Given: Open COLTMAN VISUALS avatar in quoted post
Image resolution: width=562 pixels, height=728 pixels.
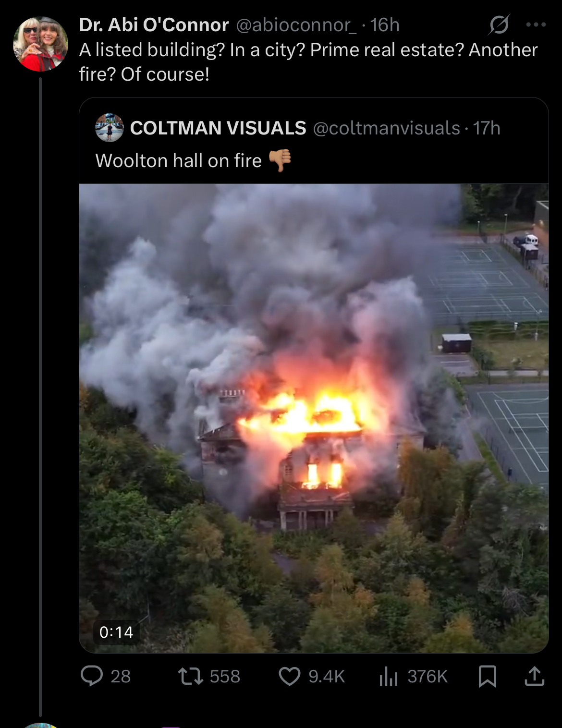Looking at the screenshot, I should click(x=110, y=128).
